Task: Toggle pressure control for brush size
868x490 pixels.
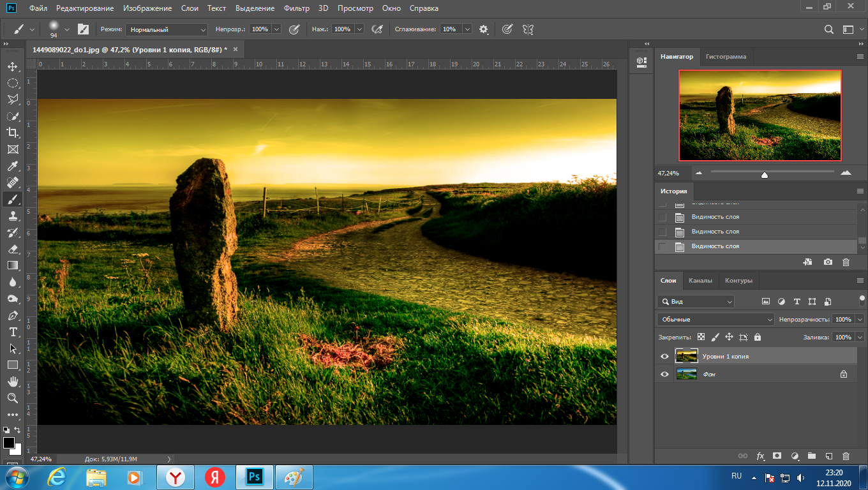Action: pos(507,29)
